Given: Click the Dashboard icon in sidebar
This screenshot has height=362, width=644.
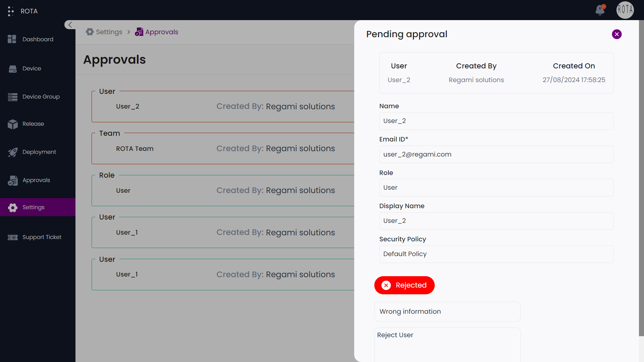Looking at the screenshot, I should point(12,39).
